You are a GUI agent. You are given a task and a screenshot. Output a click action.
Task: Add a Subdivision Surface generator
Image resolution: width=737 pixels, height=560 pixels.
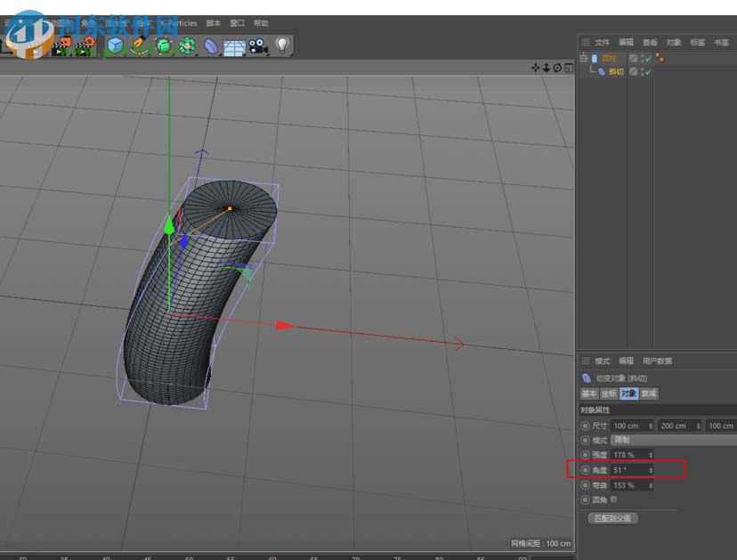163,46
